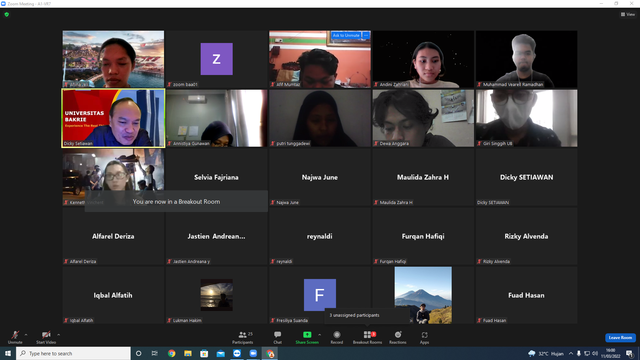
Task: Select putri tunggadewi's video tile
Action: coord(320,118)
